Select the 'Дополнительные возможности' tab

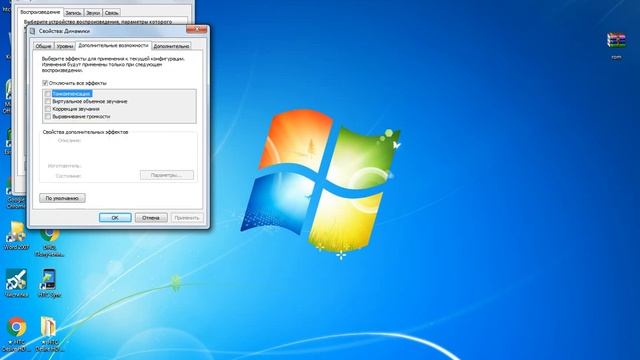pos(113,45)
